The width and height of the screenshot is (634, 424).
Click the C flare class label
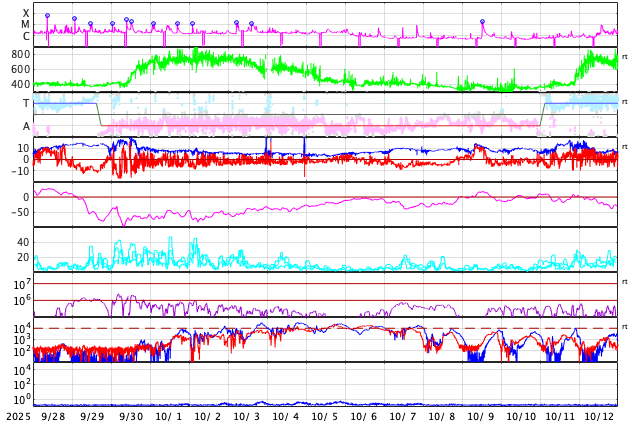(26, 36)
